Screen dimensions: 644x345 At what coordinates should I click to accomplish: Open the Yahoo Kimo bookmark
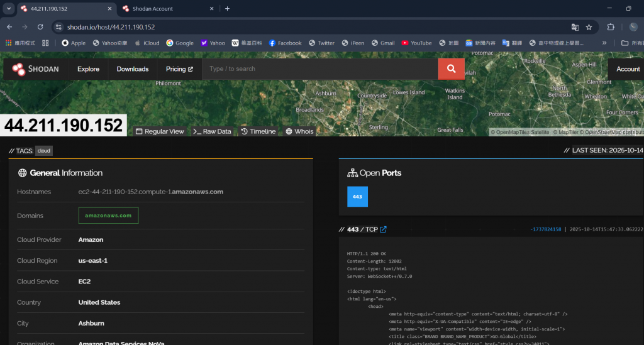[110, 43]
